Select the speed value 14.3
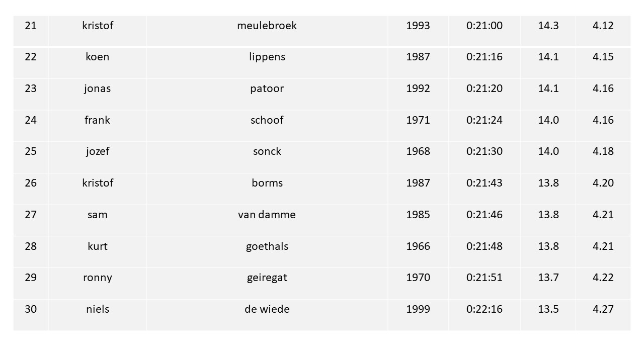Viewport: 644px width, 362px height. coord(548,26)
